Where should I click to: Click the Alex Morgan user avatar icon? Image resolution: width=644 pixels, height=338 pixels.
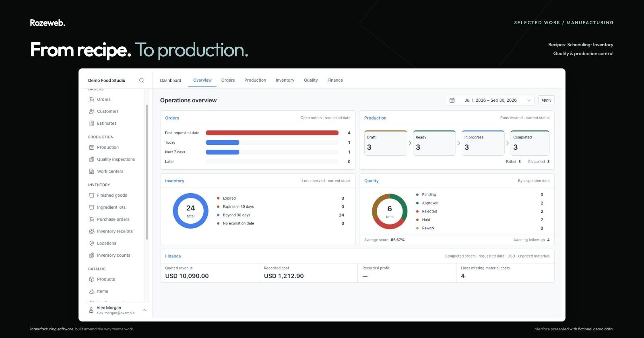tap(91, 310)
